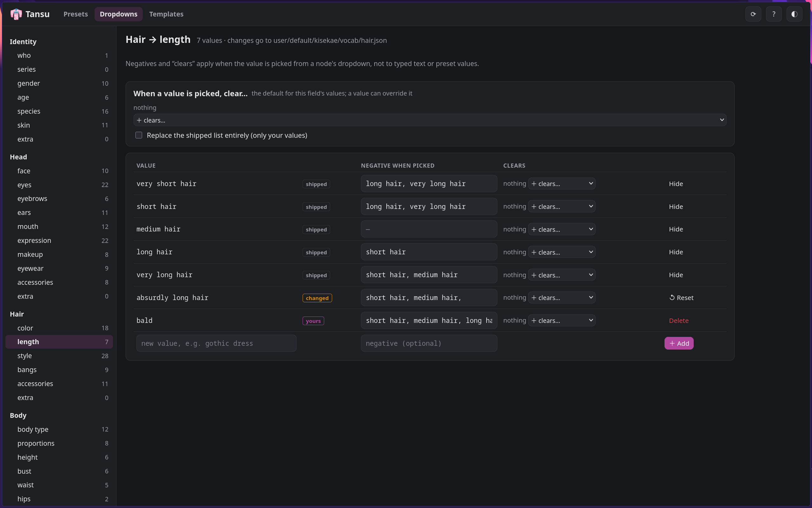
Task: Open clears dropdown for bald row
Action: pos(562,321)
